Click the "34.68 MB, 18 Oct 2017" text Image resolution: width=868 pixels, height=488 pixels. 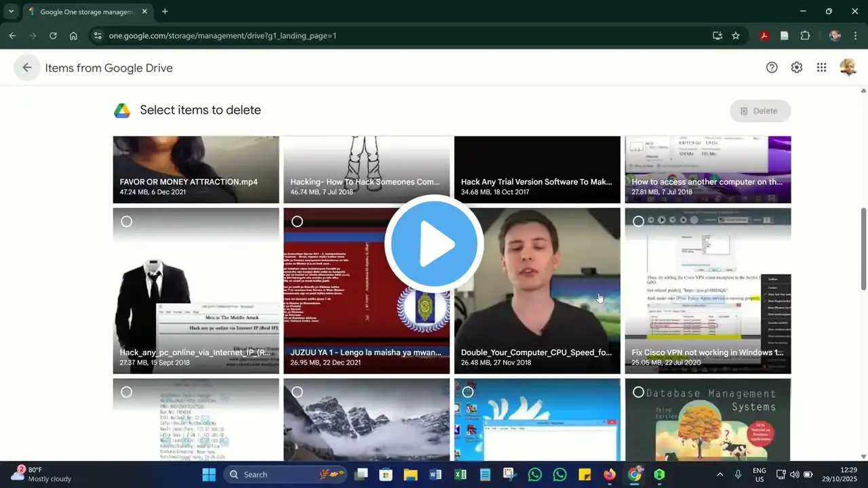click(x=496, y=192)
